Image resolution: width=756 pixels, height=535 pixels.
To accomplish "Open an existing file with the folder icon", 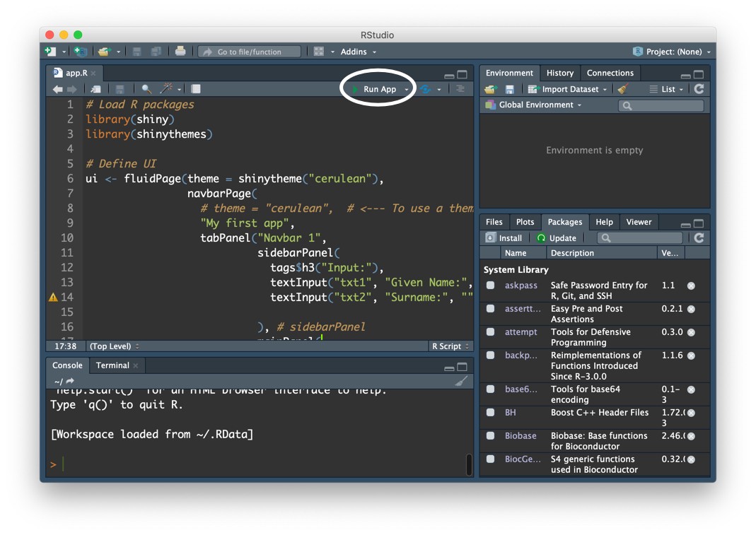I will [104, 51].
